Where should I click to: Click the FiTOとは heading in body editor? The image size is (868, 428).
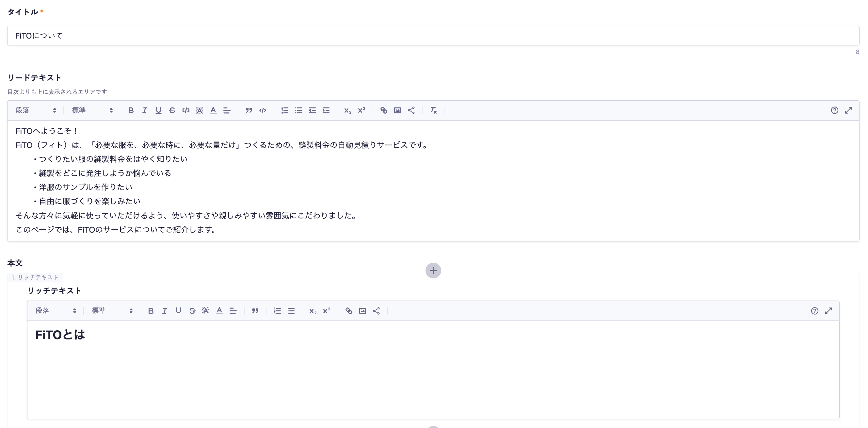coord(60,335)
